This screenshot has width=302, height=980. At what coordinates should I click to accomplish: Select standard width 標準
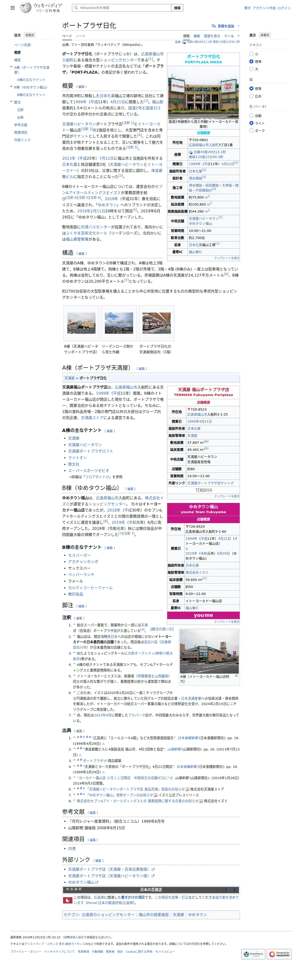(251, 88)
